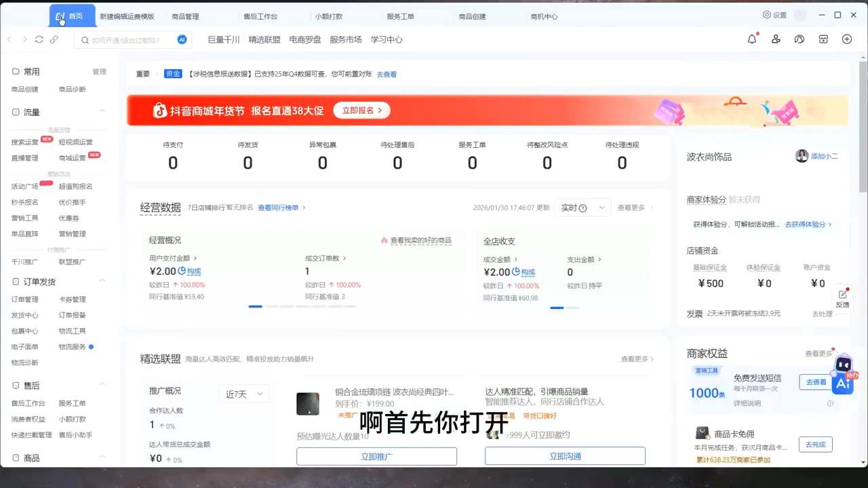
Task: Open 电商罗盘 in top navigation
Action: pos(305,39)
